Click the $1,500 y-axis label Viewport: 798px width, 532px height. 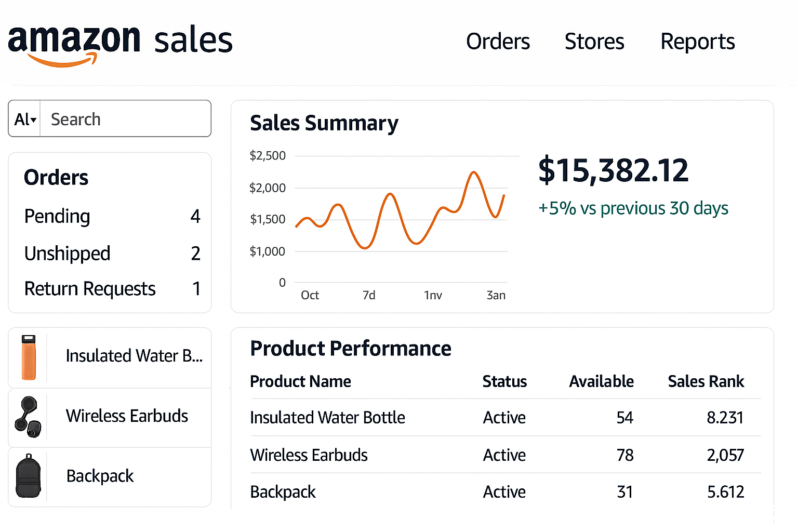[268, 219]
